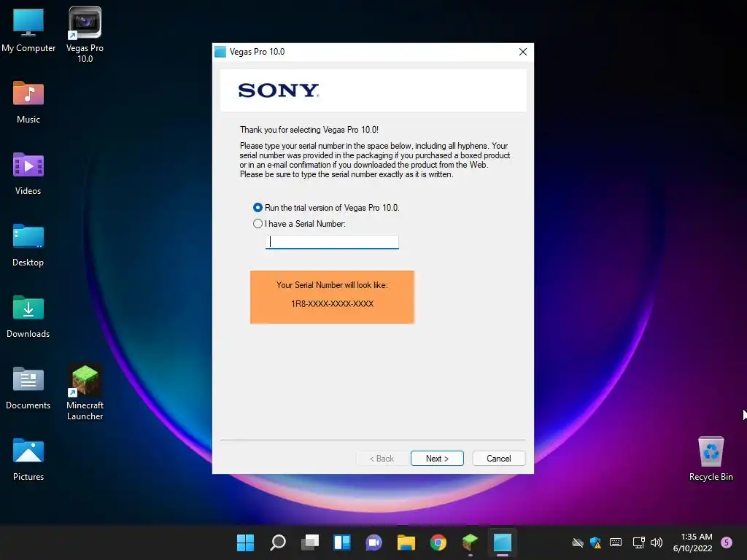The height and width of the screenshot is (560, 747).
Task: Click 'Your Serial Number will look like:' text
Action: click(x=332, y=285)
